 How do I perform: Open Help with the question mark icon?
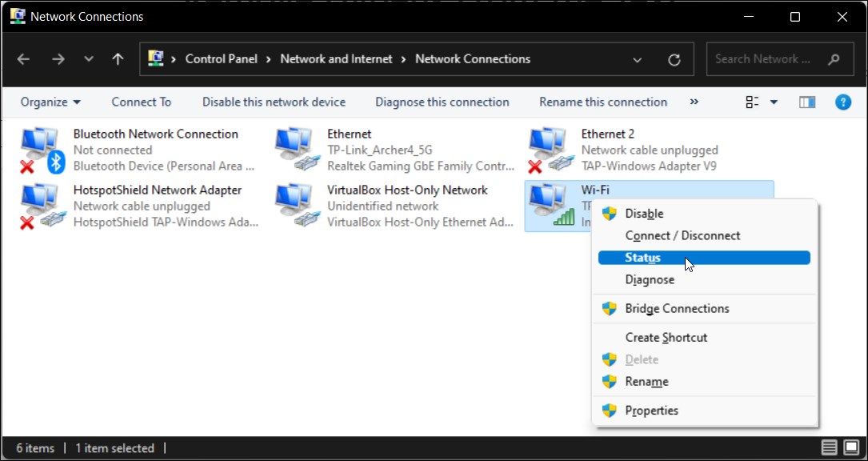(842, 102)
